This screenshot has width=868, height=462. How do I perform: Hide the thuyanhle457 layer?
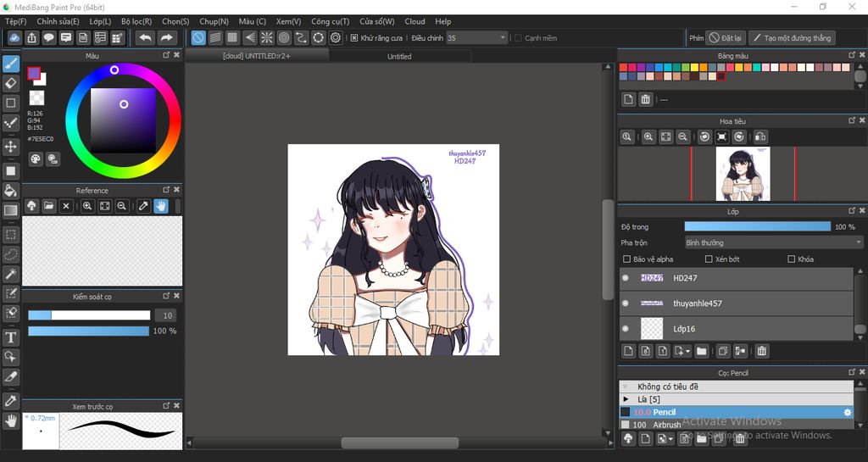(x=626, y=303)
